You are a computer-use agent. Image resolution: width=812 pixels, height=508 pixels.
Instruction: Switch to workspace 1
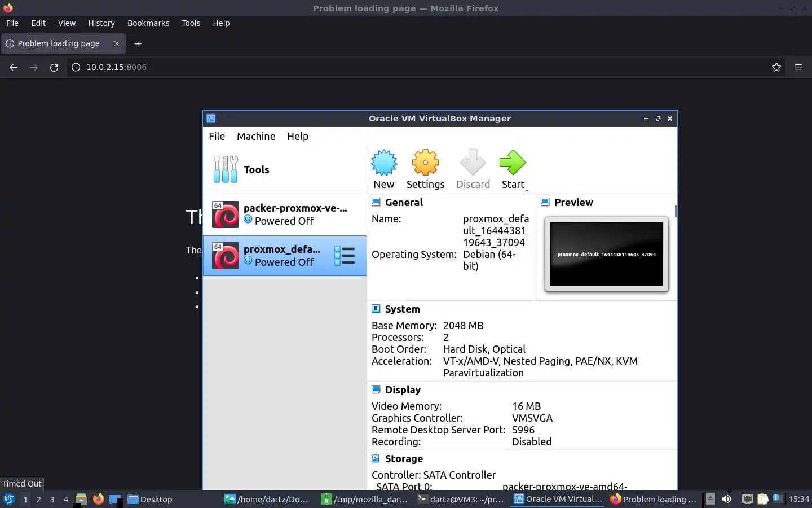coord(25,500)
